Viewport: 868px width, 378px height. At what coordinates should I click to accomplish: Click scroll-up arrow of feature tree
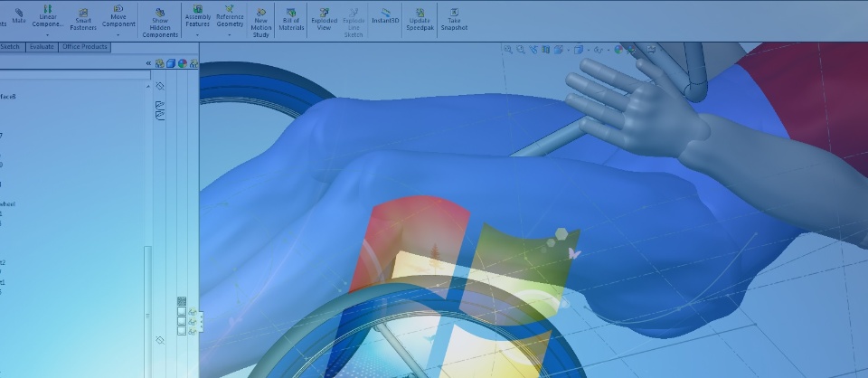(x=147, y=86)
